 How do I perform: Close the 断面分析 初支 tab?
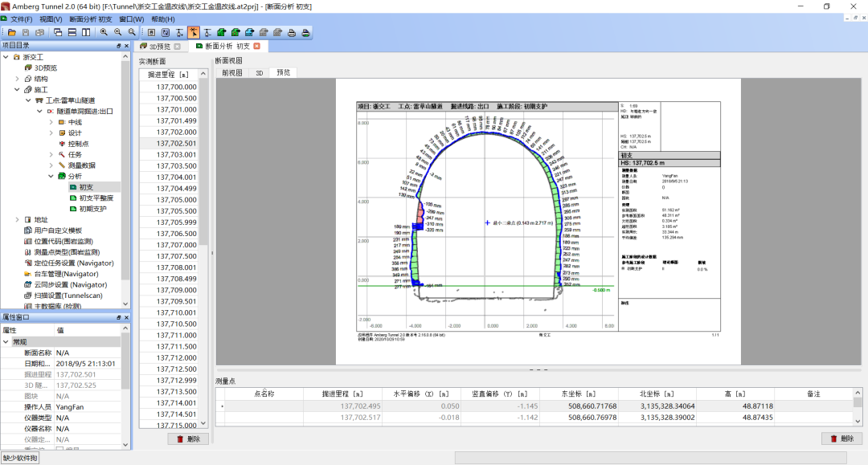pos(256,47)
